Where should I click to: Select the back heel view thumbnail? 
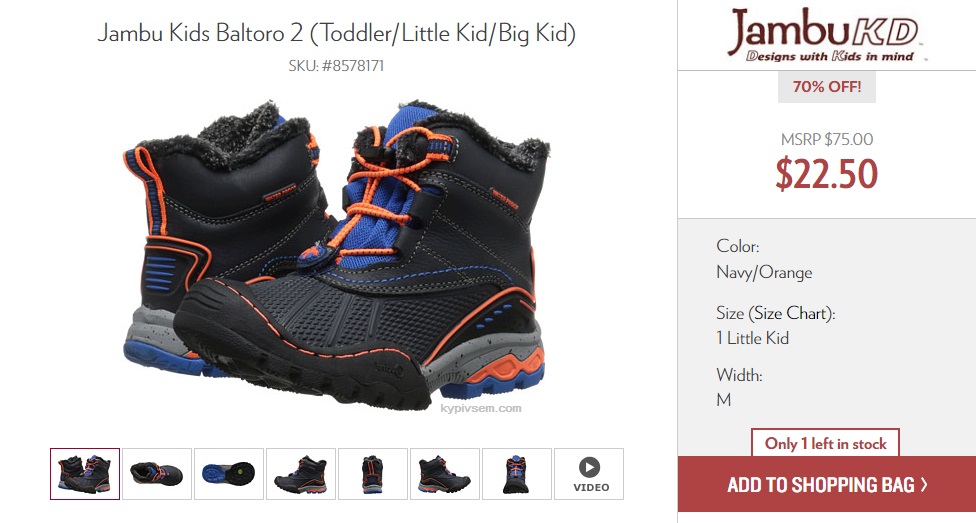373,474
